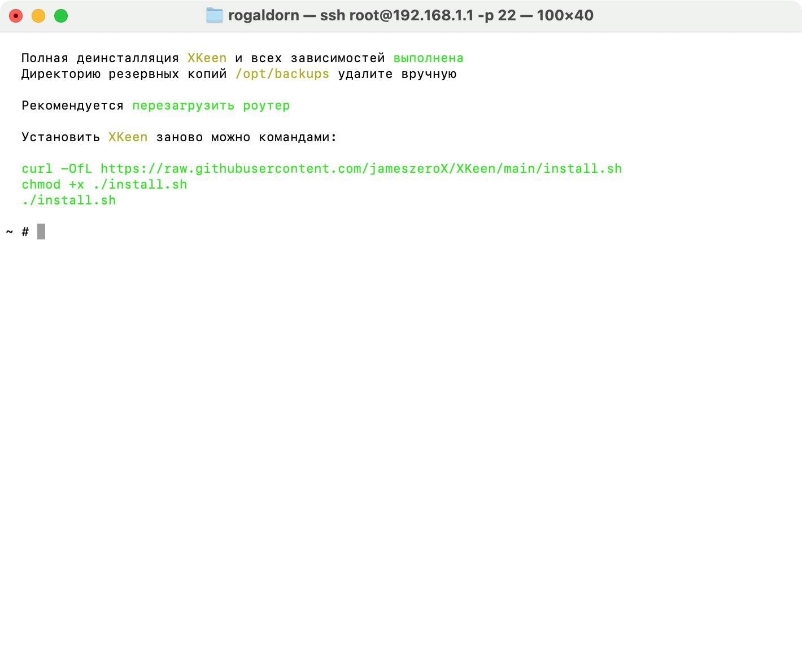Click the 'Полная деинсталляция' text
802x672 pixels.
point(100,58)
